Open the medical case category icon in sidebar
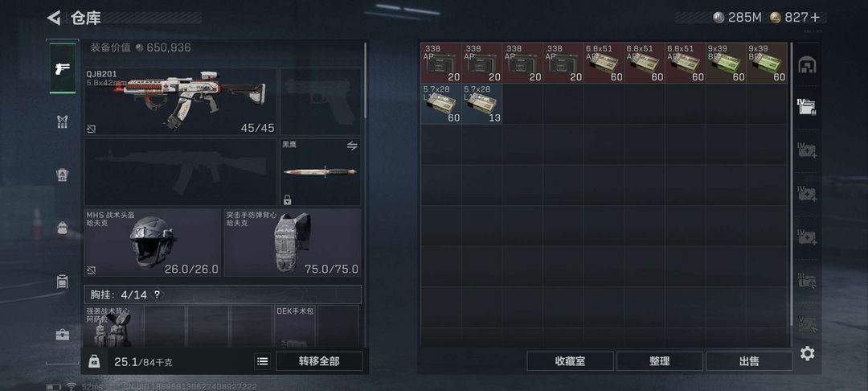Viewport: 868px width, 391px height. [x=63, y=335]
